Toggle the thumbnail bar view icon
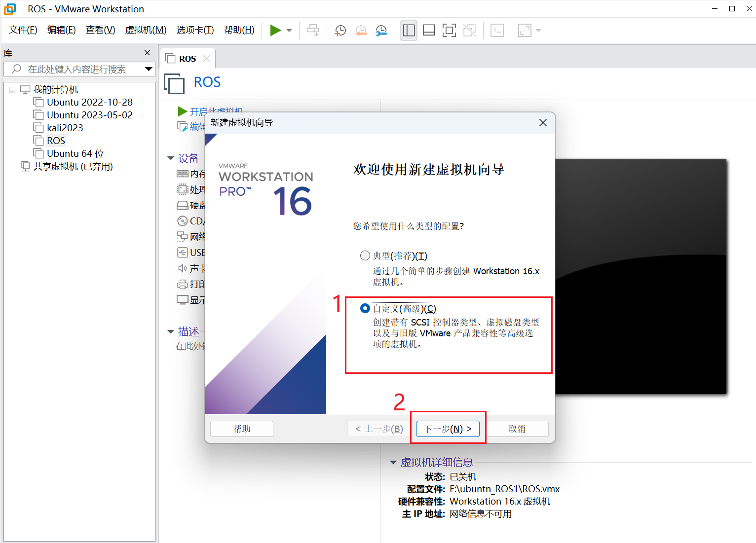The height and width of the screenshot is (543, 756). tap(429, 31)
